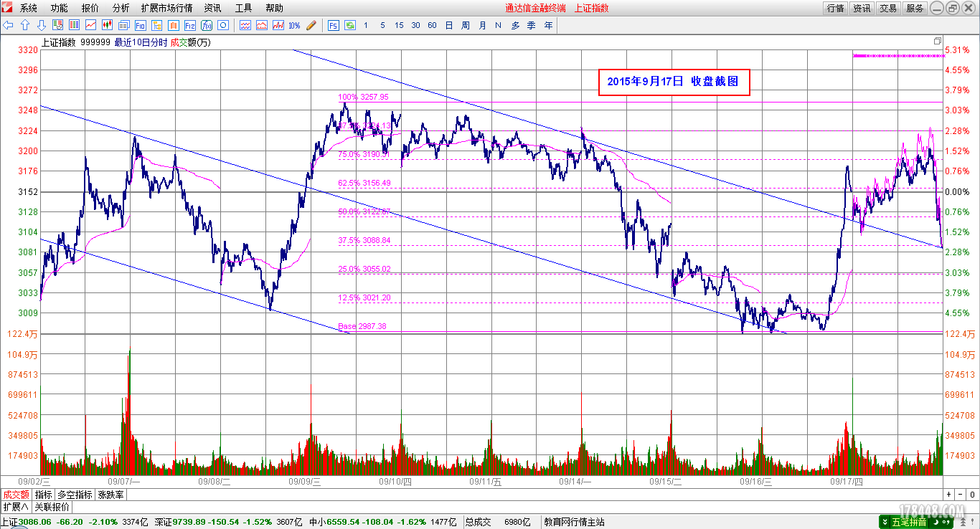Screen dimensions: 980x529
Task: Click the 教育网行情主站 status text
Action: pyautogui.click(x=574, y=522)
